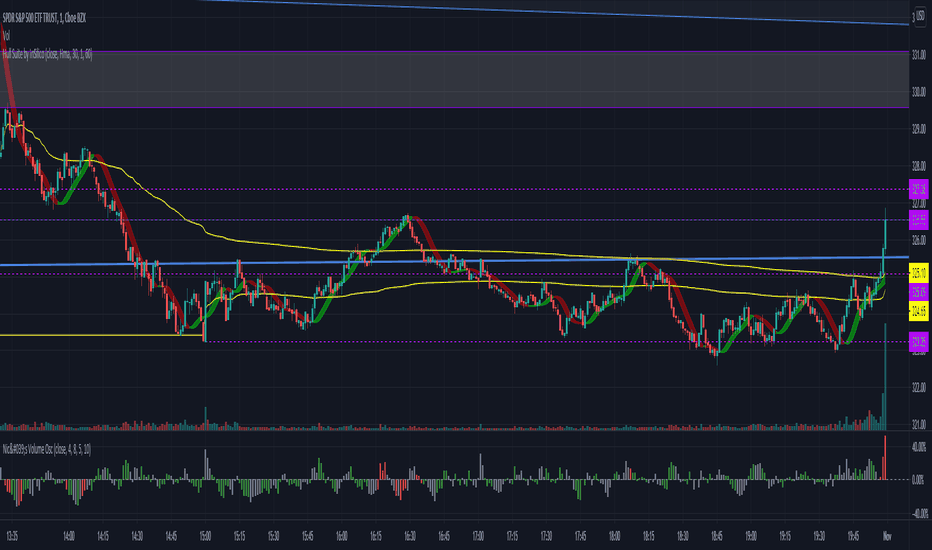932x550 pixels.
Task: Select the gray shaded zone between purple lines
Action: click(x=454, y=80)
